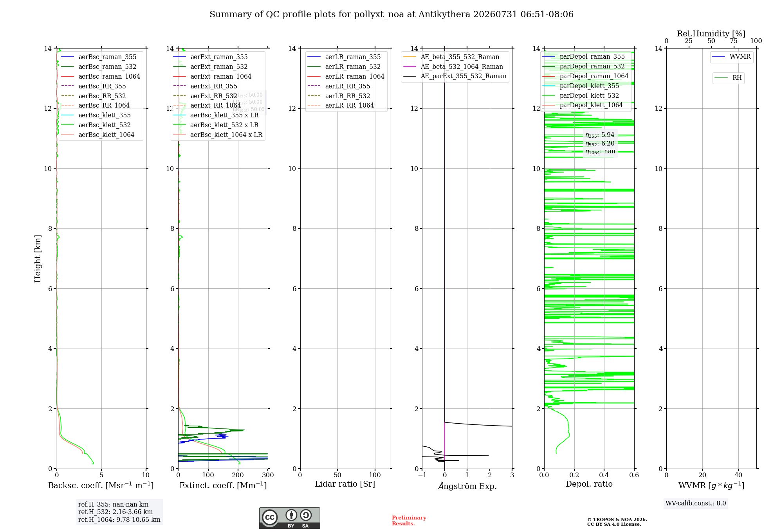Select legend entry parDepol_raman_1064

[x=586, y=76]
